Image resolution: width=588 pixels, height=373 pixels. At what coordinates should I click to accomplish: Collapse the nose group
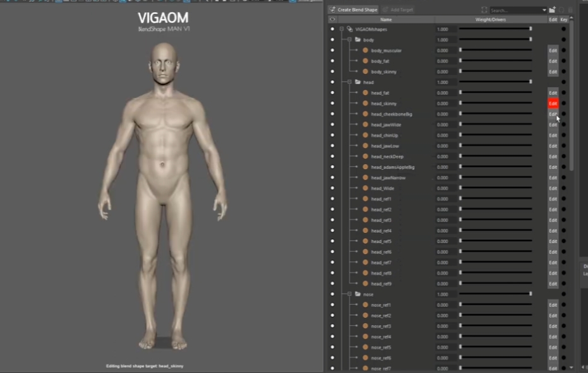coord(349,294)
